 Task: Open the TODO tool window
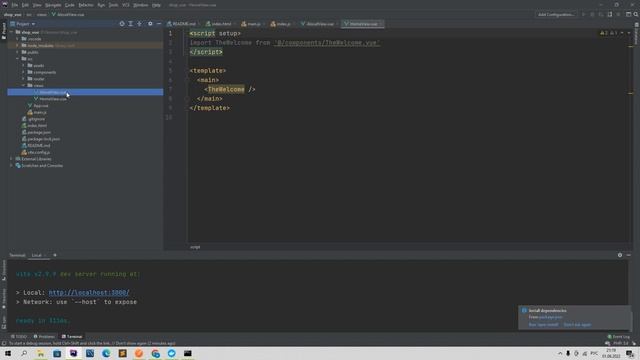(19, 337)
